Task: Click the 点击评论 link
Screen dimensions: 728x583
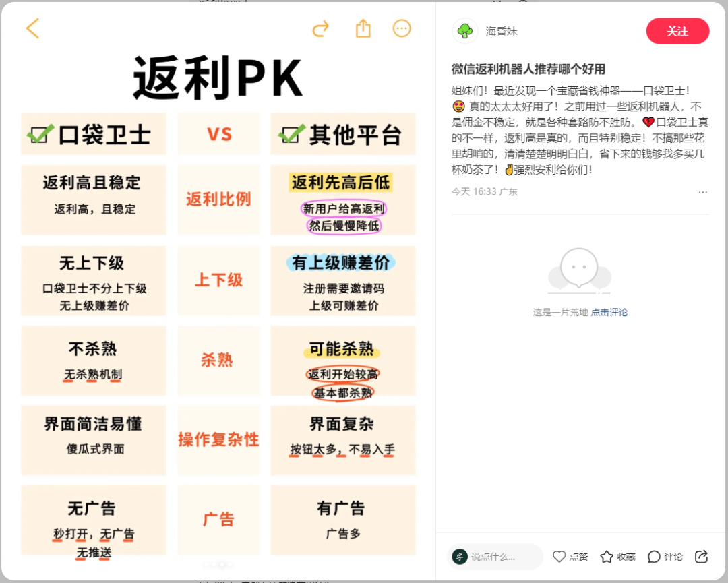Action: tap(609, 312)
